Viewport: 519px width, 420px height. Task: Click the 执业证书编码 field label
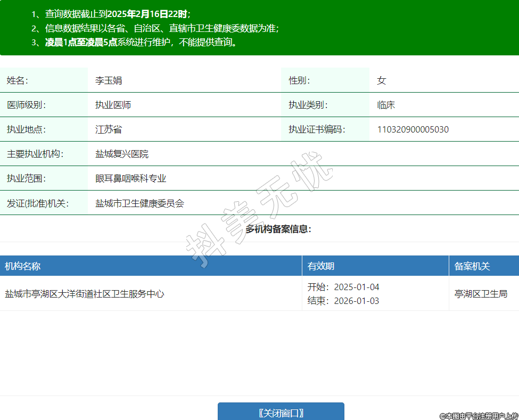pos(317,129)
